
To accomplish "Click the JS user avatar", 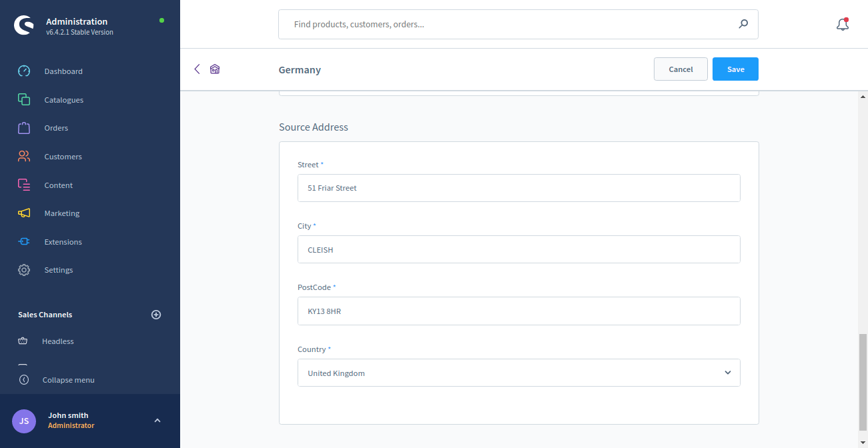I will (24, 421).
